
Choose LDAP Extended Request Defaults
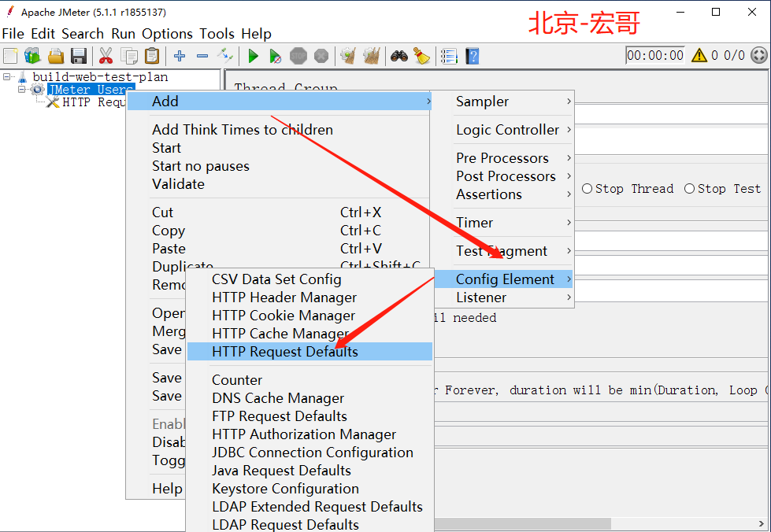coord(310,507)
